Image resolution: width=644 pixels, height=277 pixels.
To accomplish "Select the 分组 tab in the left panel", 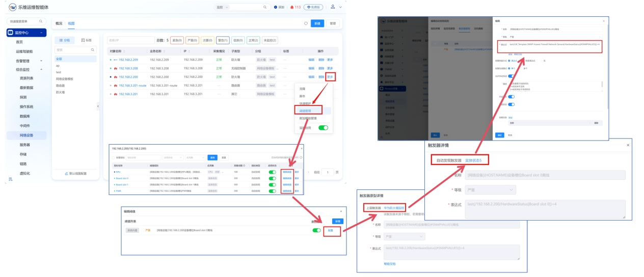I will (65, 40).
